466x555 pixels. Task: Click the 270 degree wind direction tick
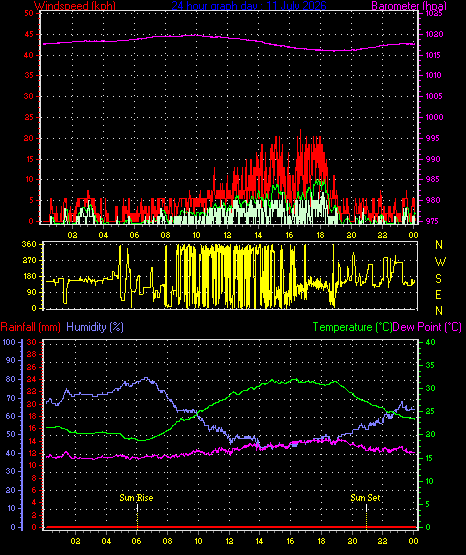pyautogui.click(x=29, y=260)
